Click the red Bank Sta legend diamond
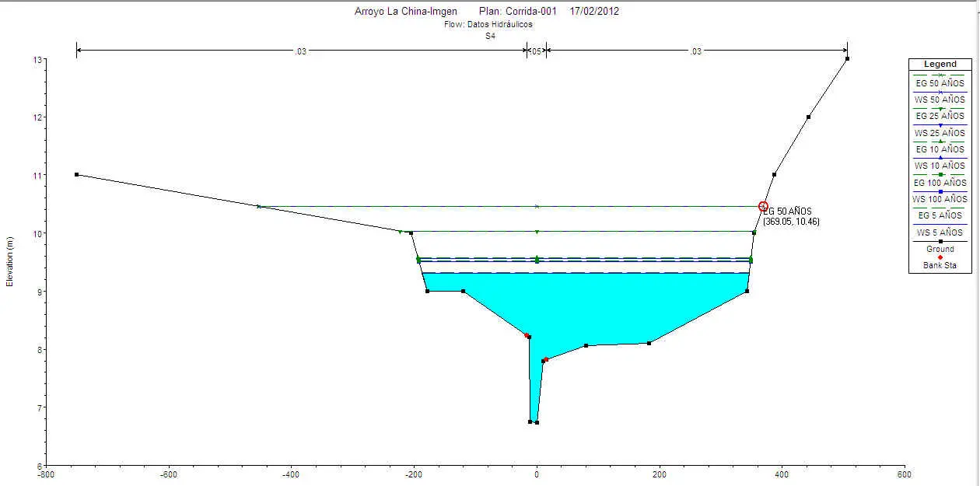Viewport: 980px width, 486px height. [940, 257]
